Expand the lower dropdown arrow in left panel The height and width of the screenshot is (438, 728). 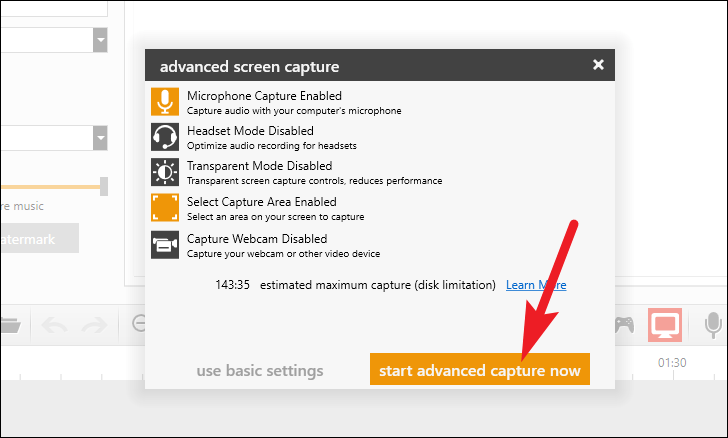tap(100, 138)
